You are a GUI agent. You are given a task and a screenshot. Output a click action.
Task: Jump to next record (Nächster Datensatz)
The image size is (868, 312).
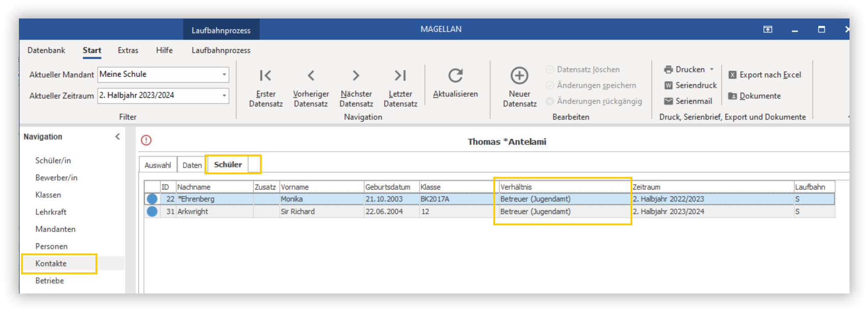point(356,88)
